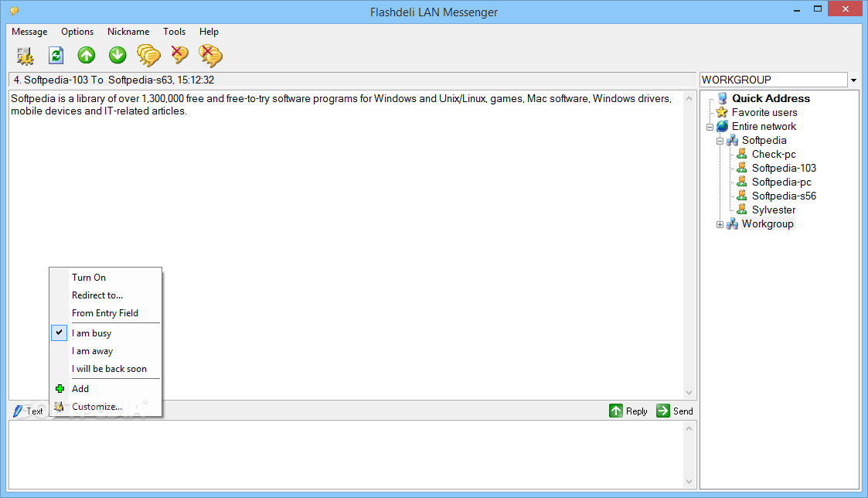Click the green down arrow toolbar icon
This screenshot has height=498, width=868.
[117, 55]
